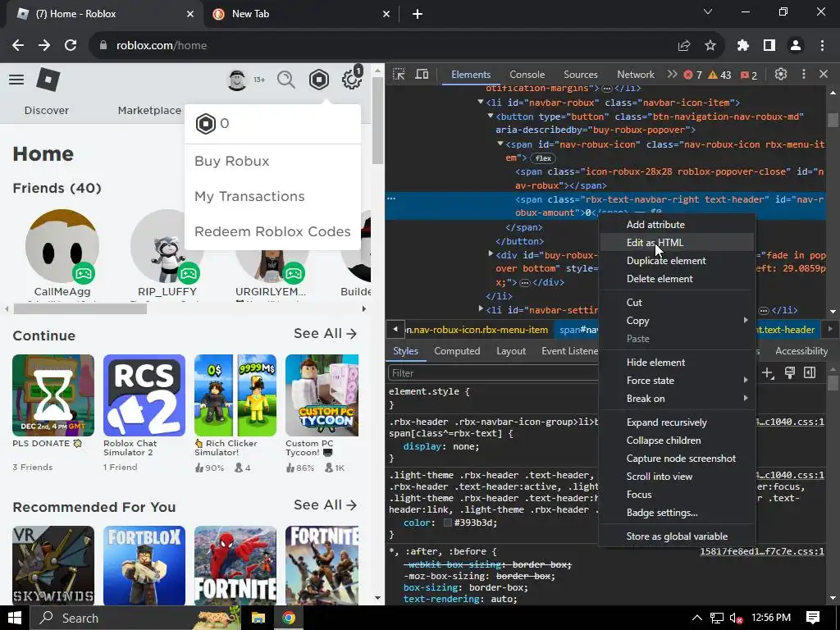Bookmark this page with the star icon
This screenshot has height=630, width=840.
click(710, 46)
